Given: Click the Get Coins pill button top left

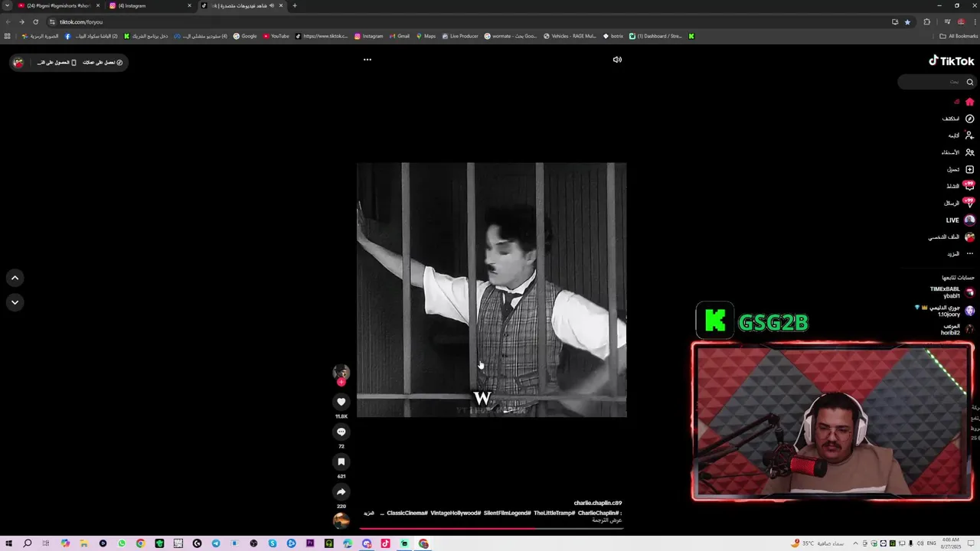Looking at the screenshot, I should [103, 63].
